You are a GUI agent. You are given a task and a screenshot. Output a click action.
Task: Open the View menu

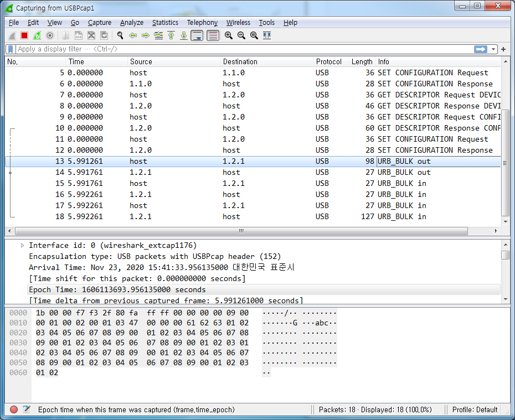54,23
